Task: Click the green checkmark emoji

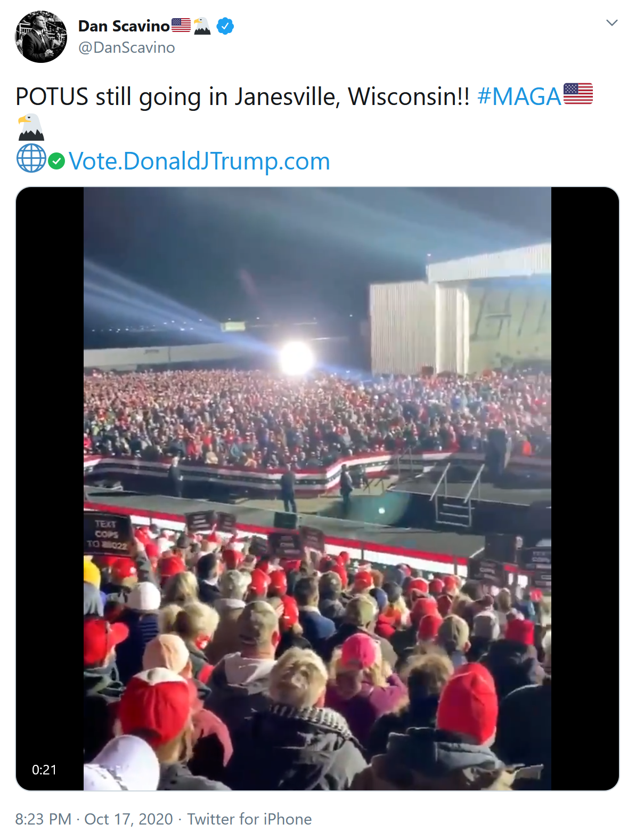Action: coord(56,161)
